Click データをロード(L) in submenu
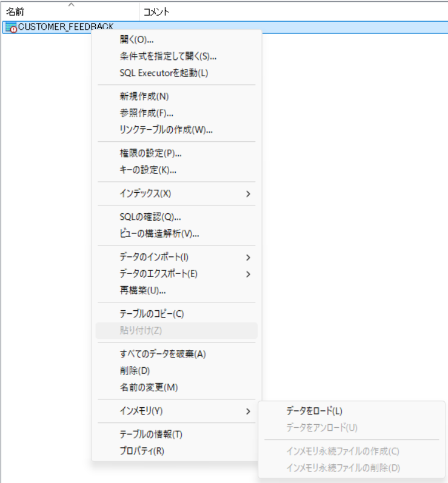 tap(314, 411)
